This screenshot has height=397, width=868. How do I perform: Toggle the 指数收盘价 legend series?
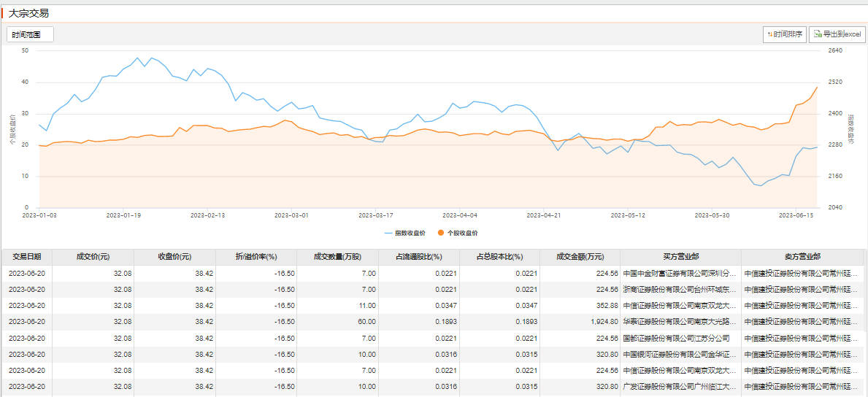(x=404, y=233)
